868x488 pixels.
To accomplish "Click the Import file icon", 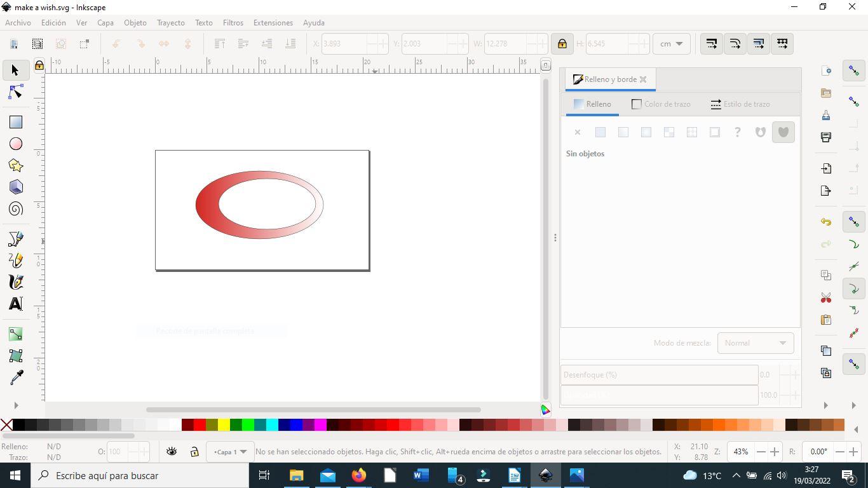I will coord(826,168).
